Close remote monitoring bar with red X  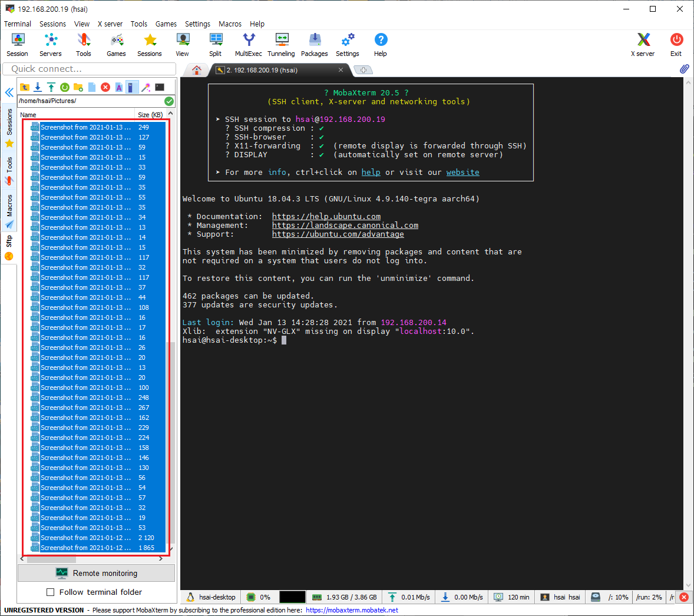click(684, 597)
